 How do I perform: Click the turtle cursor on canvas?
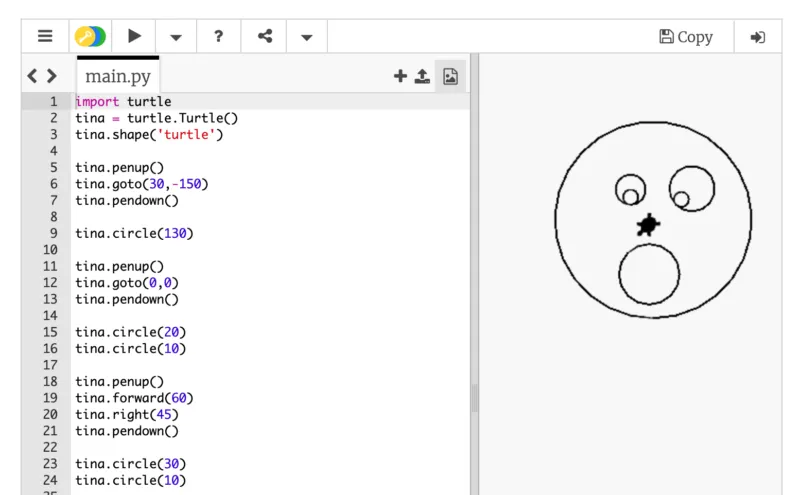(x=648, y=225)
